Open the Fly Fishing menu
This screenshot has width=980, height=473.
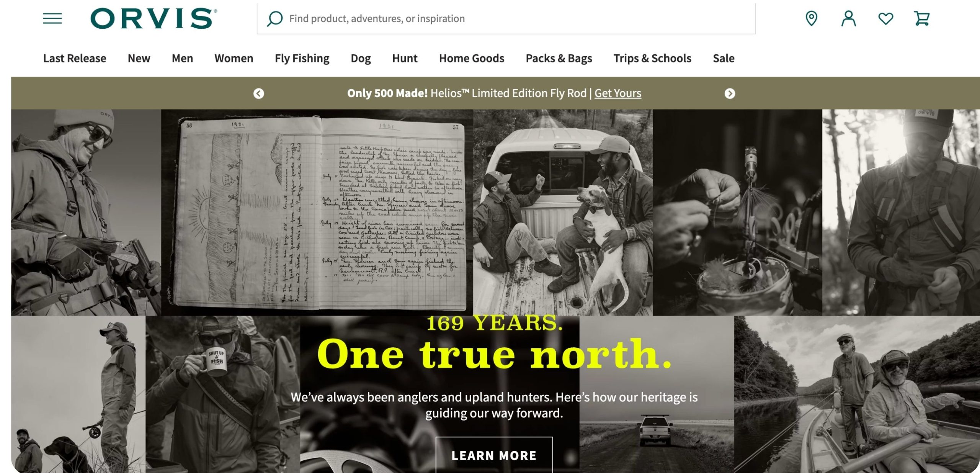[302, 58]
